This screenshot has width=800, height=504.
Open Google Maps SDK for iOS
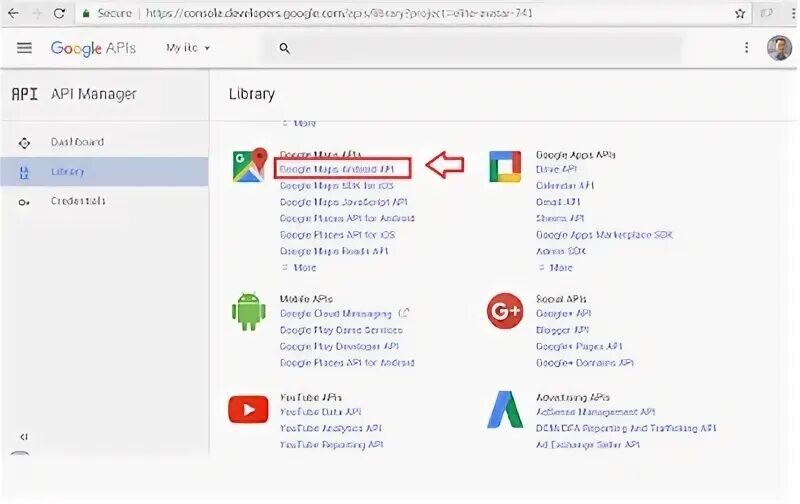coord(337,185)
